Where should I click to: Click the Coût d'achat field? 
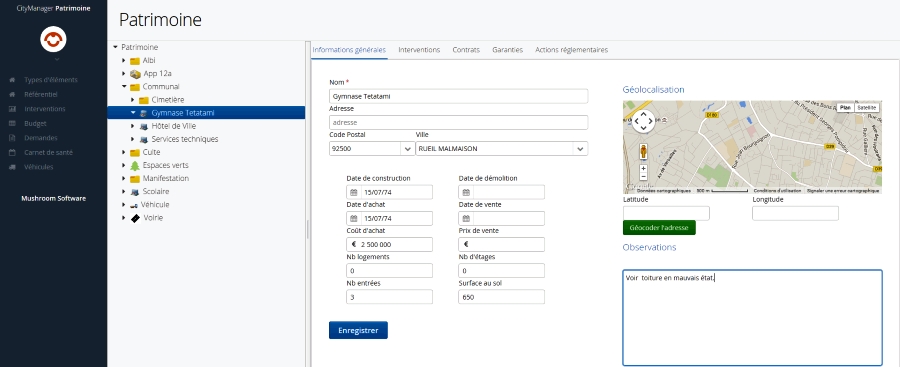[x=390, y=245]
